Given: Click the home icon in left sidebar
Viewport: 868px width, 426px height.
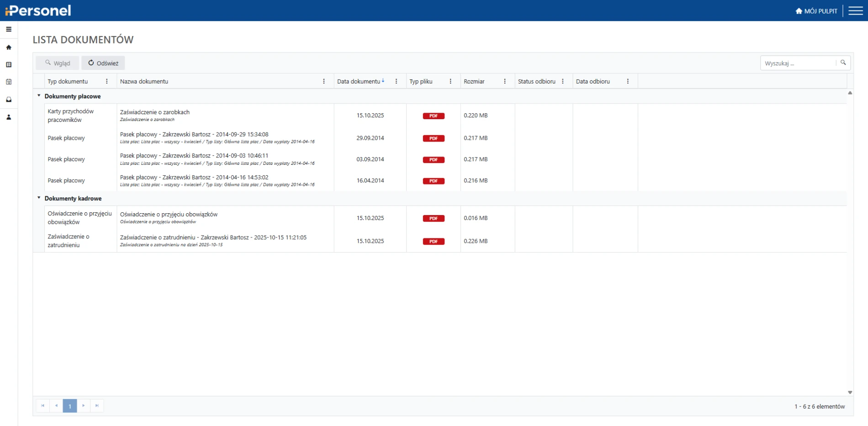Looking at the screenshot, I should tap(9, 47).
